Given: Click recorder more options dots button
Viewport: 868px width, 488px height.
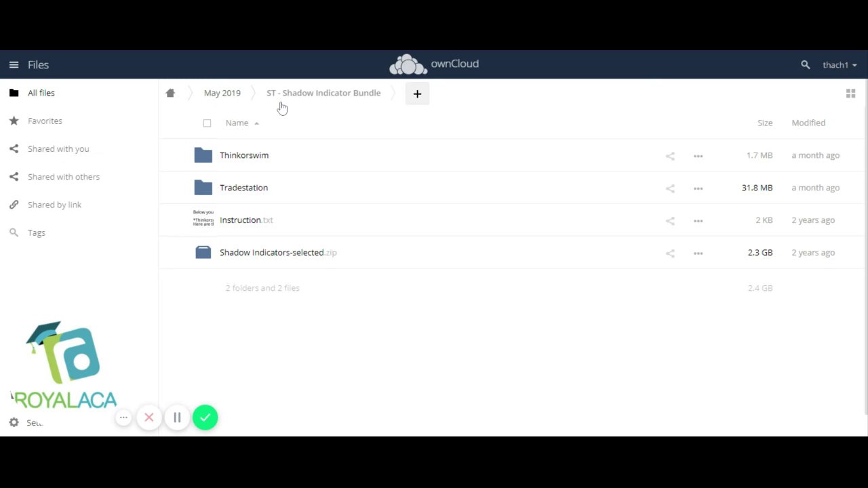Looking at the screenshot, I should point(123,418).
